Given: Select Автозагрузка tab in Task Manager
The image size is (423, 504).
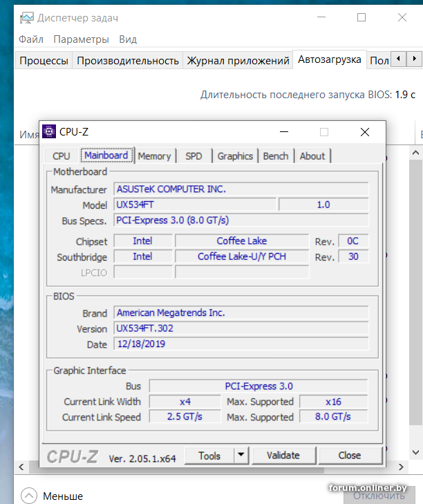Looking at the screenshot, I should tap(330, 59).
